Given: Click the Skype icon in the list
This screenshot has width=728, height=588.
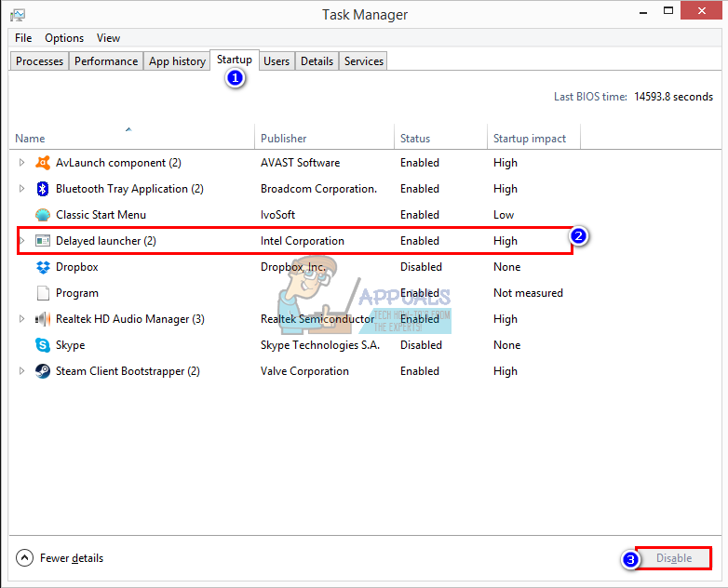Looking at the screenshot, I should pyautogui.click(x=43, y=345).
